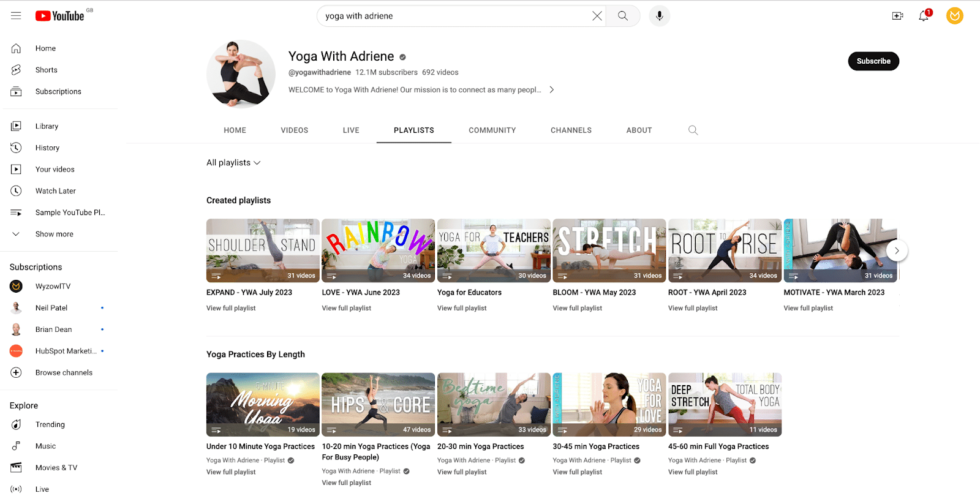The width and height of the screenshot is (980, 496).
Task: Click the Shorts icon in sidebar
Action: 16,70
